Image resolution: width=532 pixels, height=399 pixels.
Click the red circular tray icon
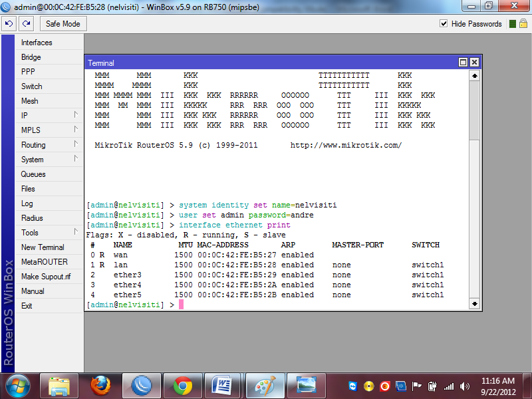(x=385, y=386)
